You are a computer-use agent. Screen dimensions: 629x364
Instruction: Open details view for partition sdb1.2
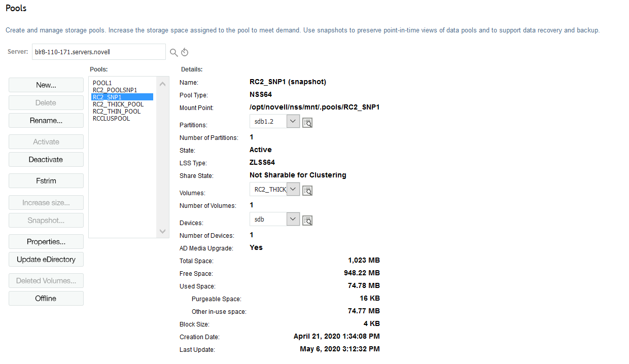(x=307, y=122)
